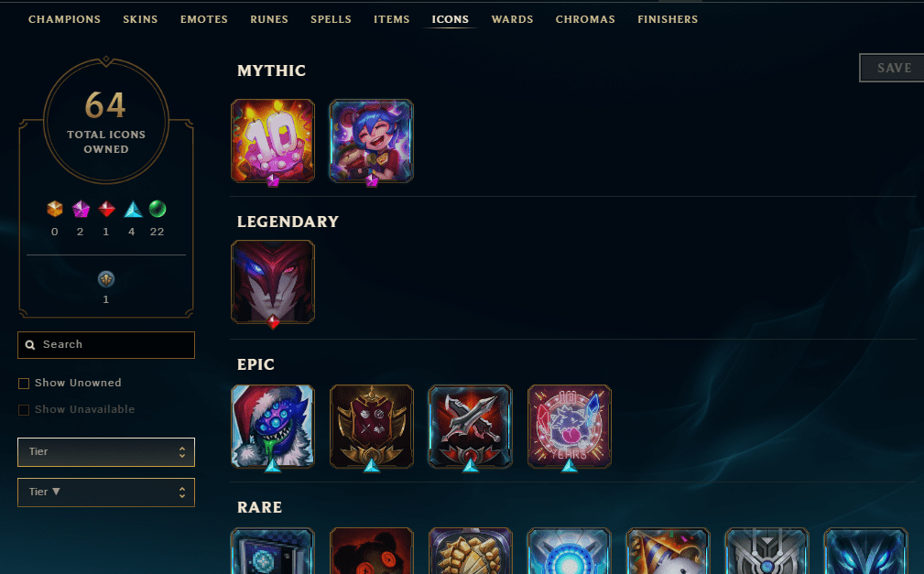924x574 pixels.
Task: Choose the golden crest banner epic icon
Action: 371,427
